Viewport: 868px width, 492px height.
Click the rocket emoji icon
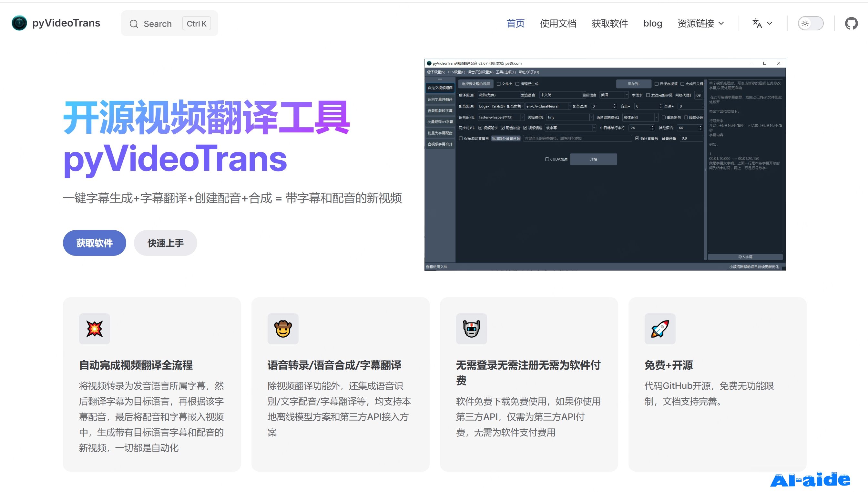click(x=660, y=329)
